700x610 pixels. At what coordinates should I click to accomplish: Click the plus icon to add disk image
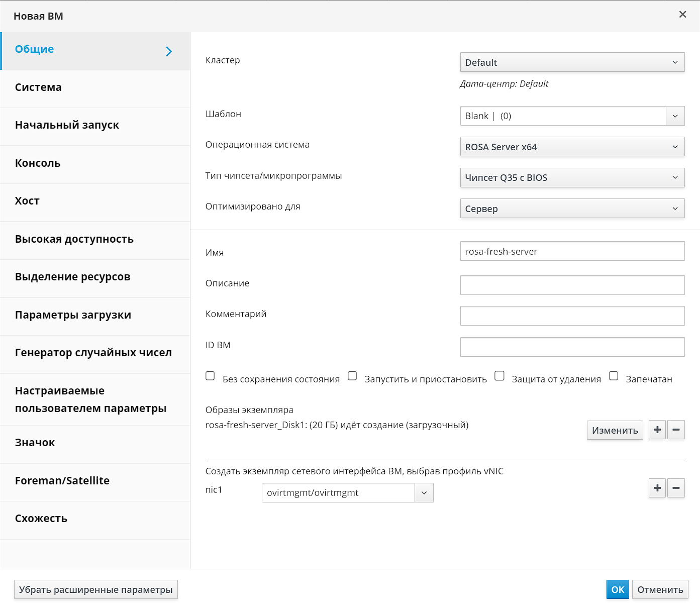point(657,430)
